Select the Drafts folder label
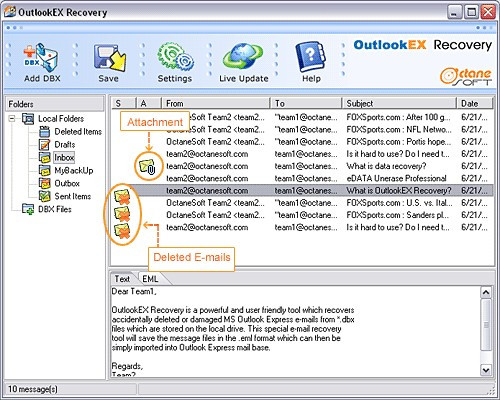500x400 pixels. tap(65, 145)
